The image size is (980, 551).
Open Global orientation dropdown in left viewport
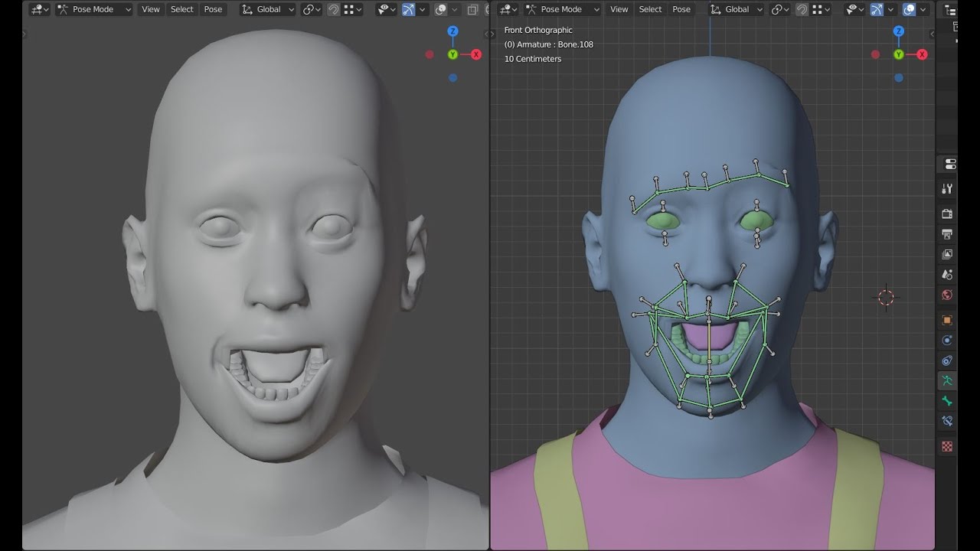tap(268, 9)
